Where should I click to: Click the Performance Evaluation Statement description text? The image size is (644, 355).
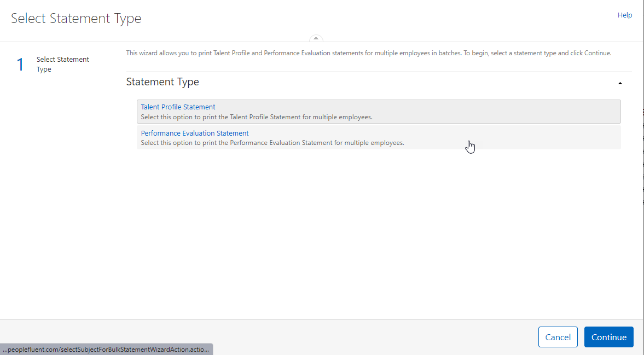(272, 142)
